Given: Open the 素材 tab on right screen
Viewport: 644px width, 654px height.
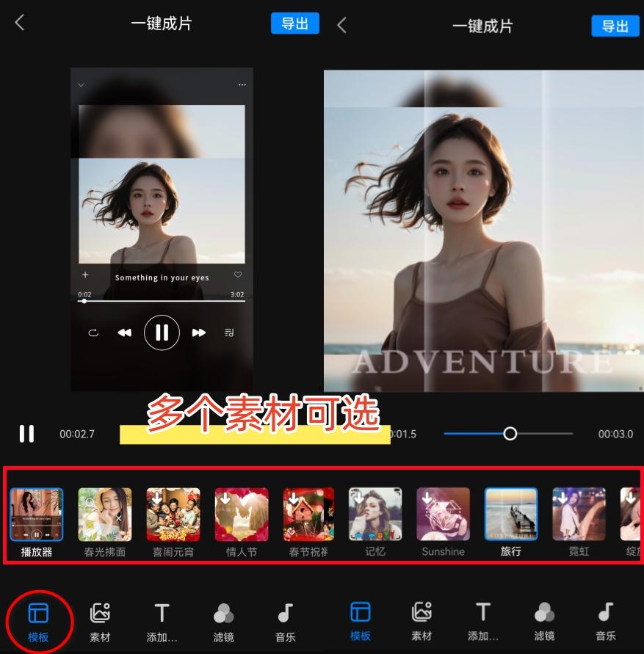Looking at the screenshot, I should (421, 622).
